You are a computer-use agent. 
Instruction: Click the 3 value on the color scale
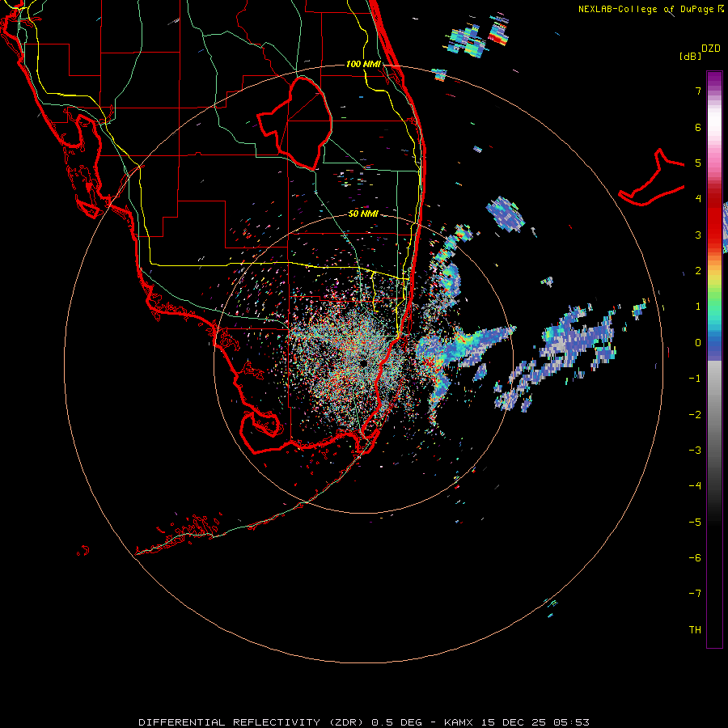[698, 235]
